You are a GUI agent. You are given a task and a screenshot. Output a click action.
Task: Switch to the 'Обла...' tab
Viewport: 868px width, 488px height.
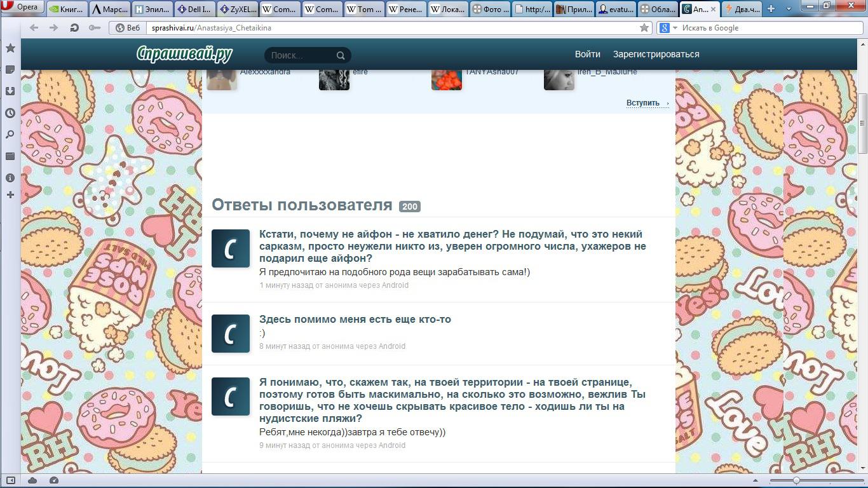coord(658,10)
